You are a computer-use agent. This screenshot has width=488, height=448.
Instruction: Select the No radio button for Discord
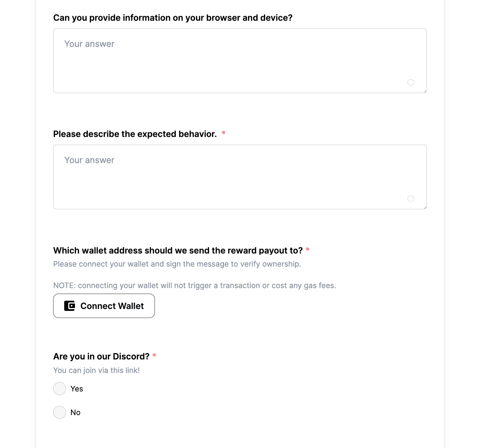[x=60, y=412]
